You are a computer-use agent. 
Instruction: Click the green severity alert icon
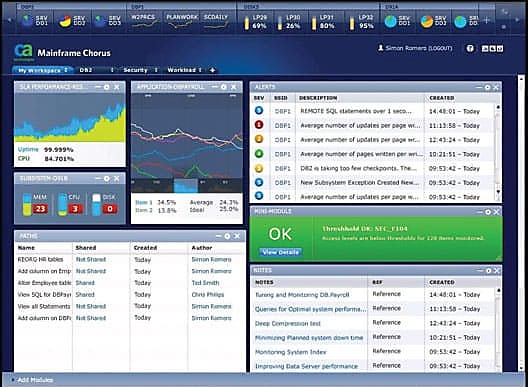point(259,154)
